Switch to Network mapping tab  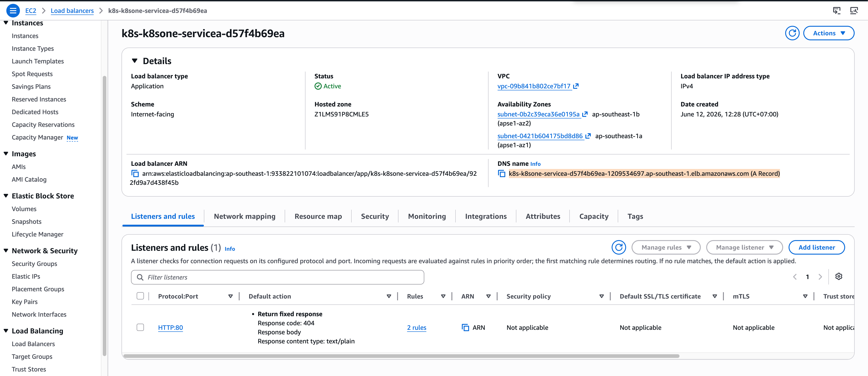pos(245,216)
